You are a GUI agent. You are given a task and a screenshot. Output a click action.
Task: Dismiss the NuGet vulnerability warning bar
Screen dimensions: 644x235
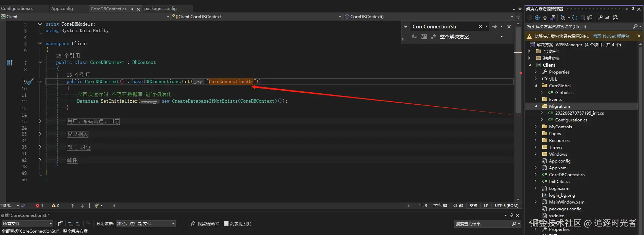(x=639, y=36)
